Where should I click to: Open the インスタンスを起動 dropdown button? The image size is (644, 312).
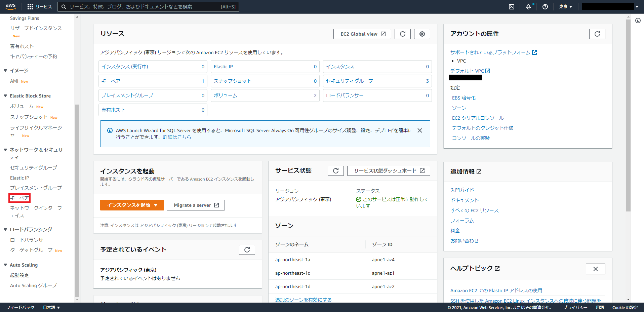pyautogui.click(x=132, y=205)
